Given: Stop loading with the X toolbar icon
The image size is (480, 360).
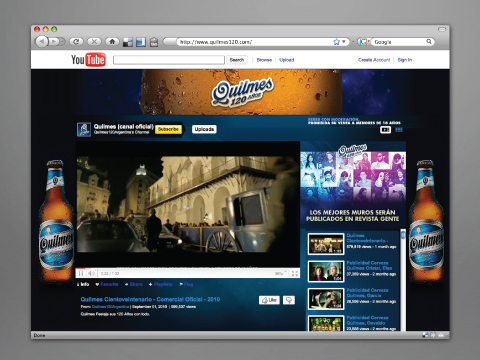Looking at the screenshot, I should coord(94,42).
